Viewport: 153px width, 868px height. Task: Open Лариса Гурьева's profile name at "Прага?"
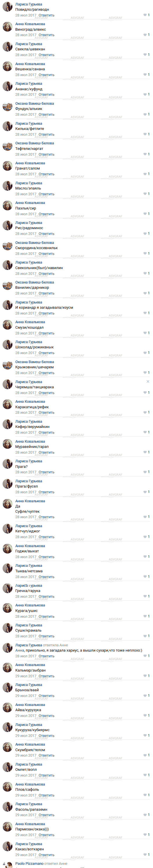click(29, 461)
